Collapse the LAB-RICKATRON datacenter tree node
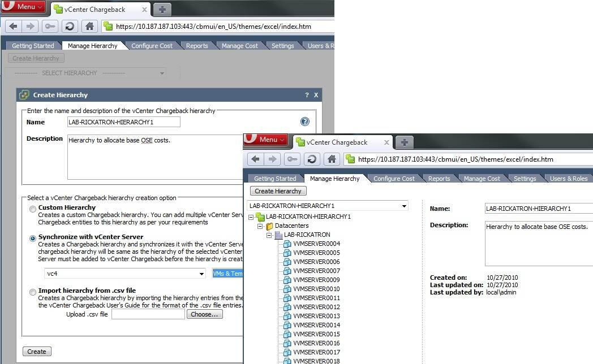The image size is (593, 364). (x=269, y=235)
